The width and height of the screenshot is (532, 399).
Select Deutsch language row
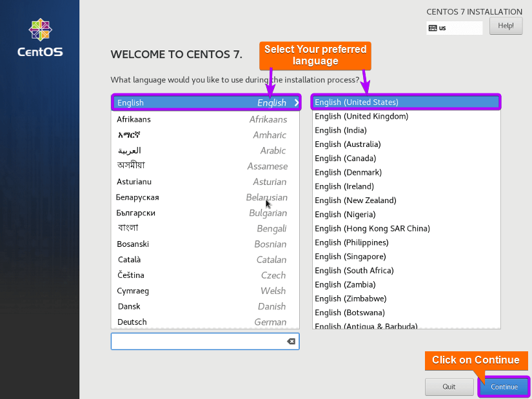pos(205,322)
